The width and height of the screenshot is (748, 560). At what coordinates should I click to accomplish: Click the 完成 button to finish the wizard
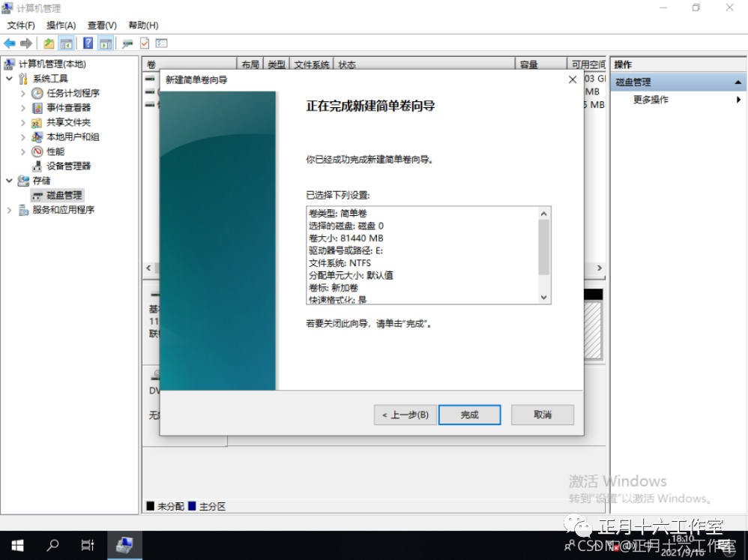point(469,415)
